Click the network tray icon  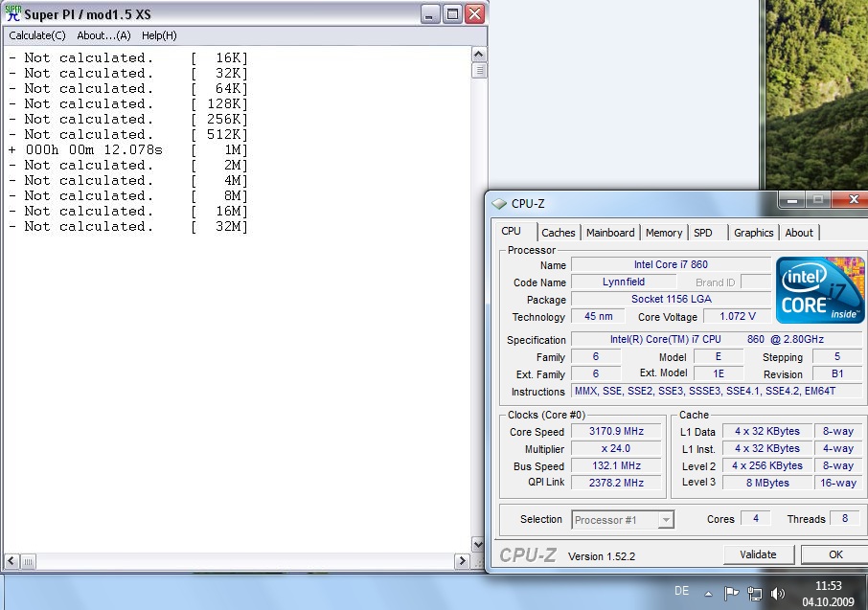(755, 594)
